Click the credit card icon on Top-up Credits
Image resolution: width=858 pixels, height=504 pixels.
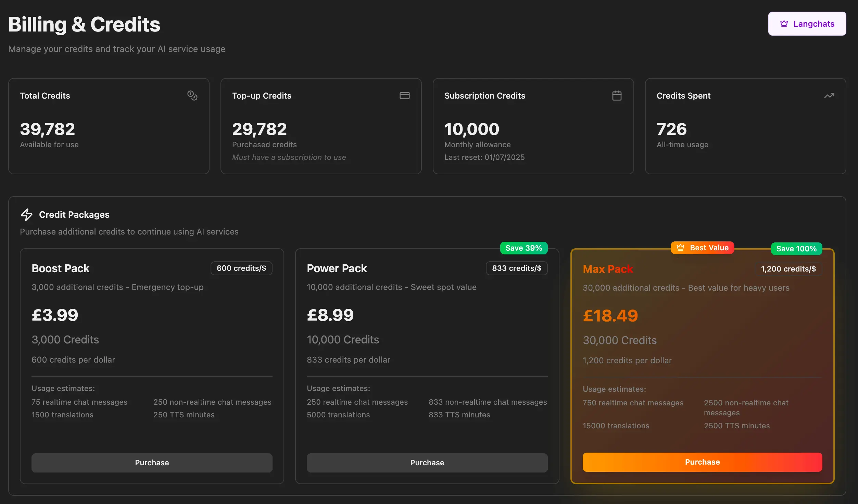click(404, 96)
